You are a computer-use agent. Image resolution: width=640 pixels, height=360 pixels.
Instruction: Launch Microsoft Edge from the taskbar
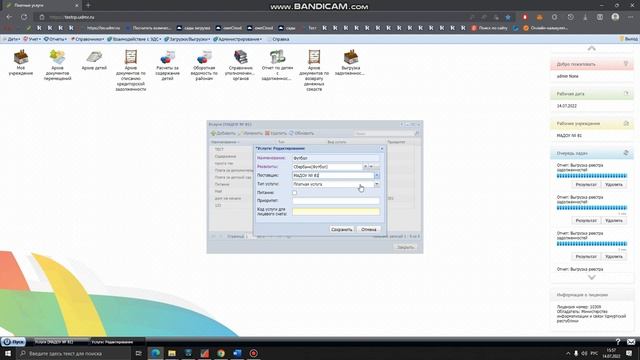[156, 353]
